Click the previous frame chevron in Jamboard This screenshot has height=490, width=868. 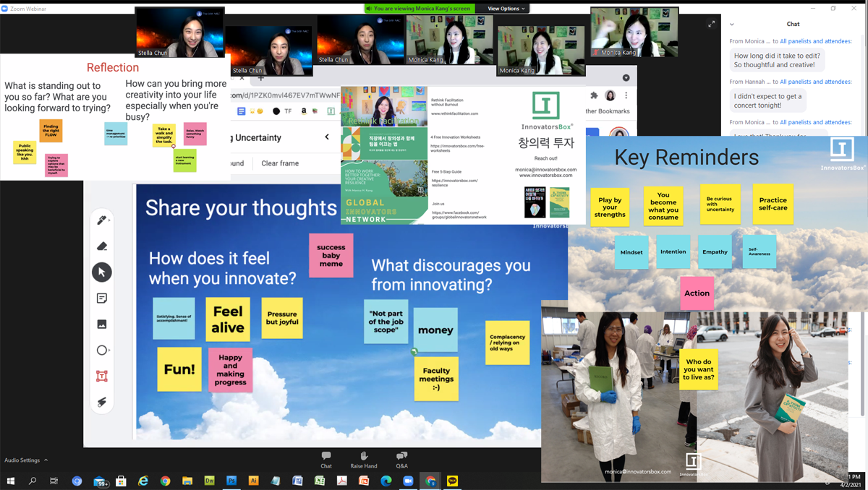[x=327, y=137]
